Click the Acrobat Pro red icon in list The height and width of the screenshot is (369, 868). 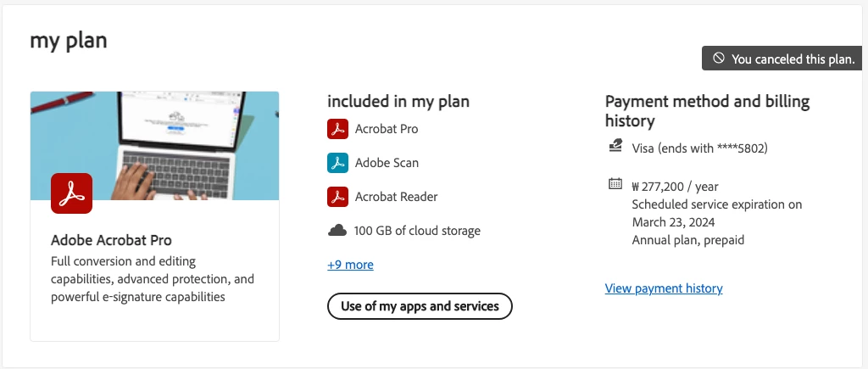[x=337, y=129]
